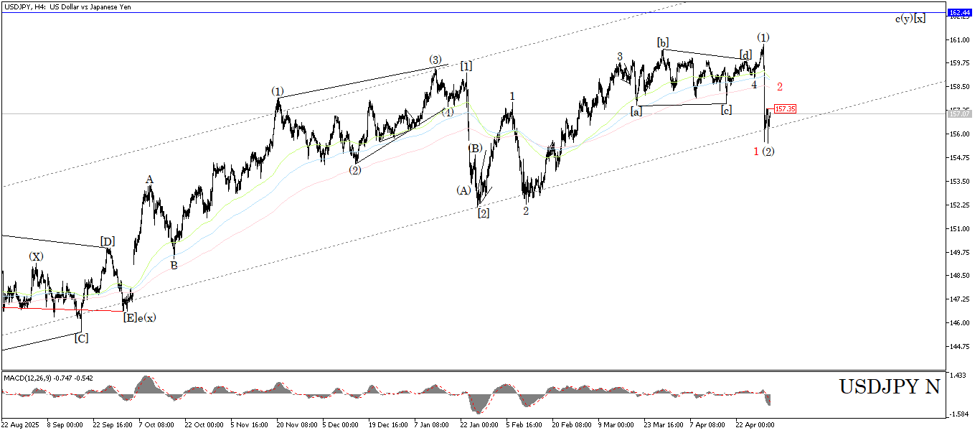Select the red 1 wave label
Viewport: 980px width, 433px height.
(x=756, y=151)
